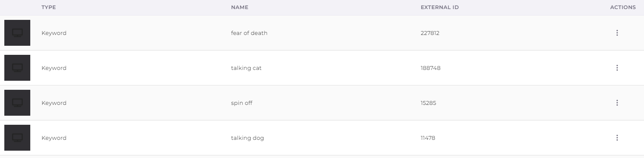Image resolution: width=644 pixels, height=158 pixels.
Task: Click thumbnail icon for talking cat
Action: tap(17, 68)
